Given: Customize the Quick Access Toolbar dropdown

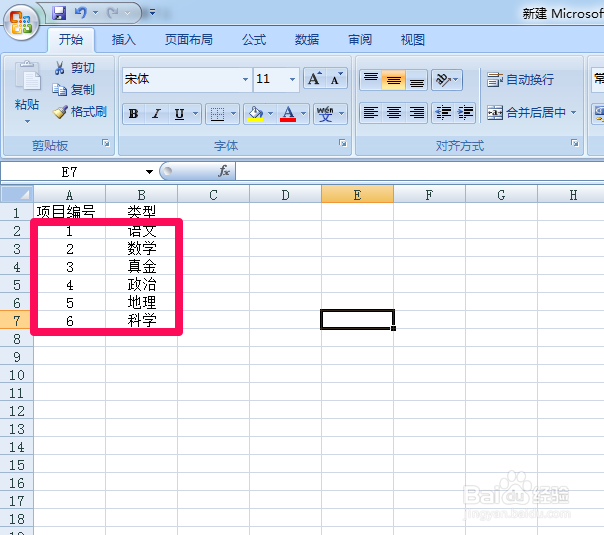Looking at the screenshot, I should click(153, 12).
